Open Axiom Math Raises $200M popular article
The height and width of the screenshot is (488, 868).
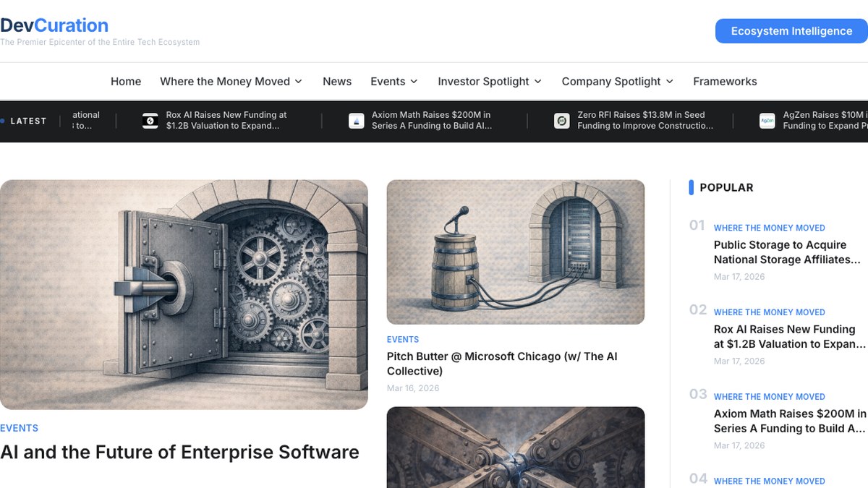790,421
